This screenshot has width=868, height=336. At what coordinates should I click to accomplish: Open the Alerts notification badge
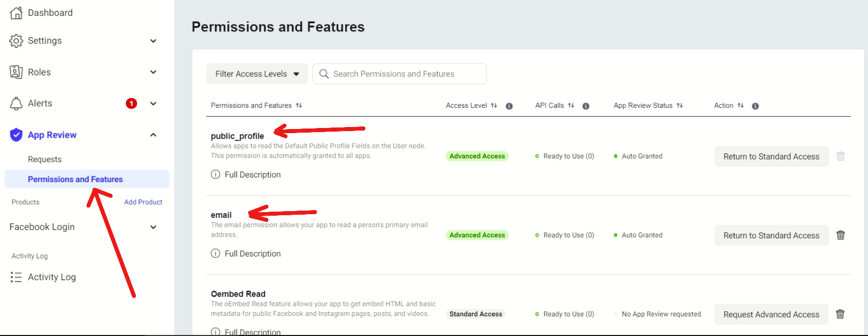[x=132, y=103]
